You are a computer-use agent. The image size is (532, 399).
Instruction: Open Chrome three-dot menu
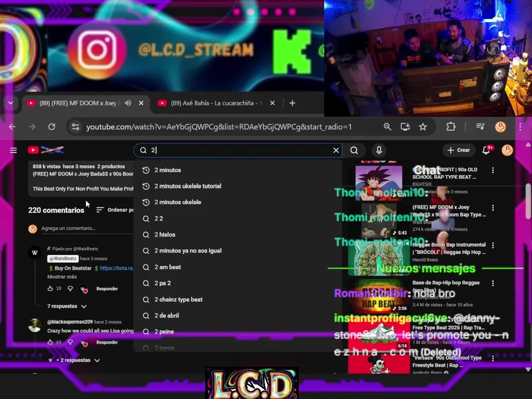coord(520,127)
